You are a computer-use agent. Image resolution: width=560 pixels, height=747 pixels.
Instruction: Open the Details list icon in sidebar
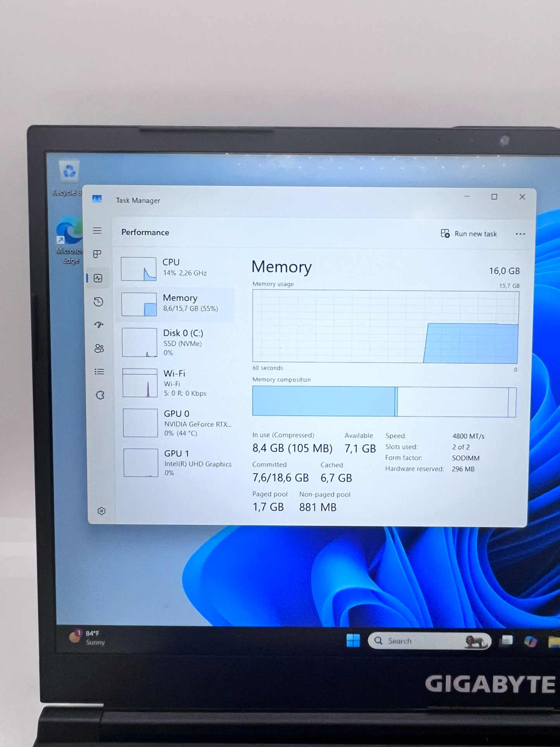(100, 372)
